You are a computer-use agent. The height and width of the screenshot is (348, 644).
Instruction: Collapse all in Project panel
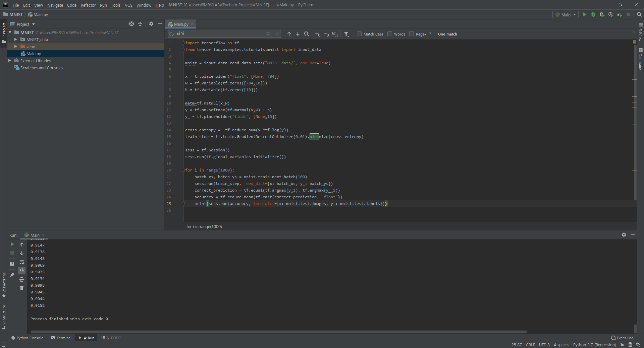pyautogui.click(x=140, y=24)
